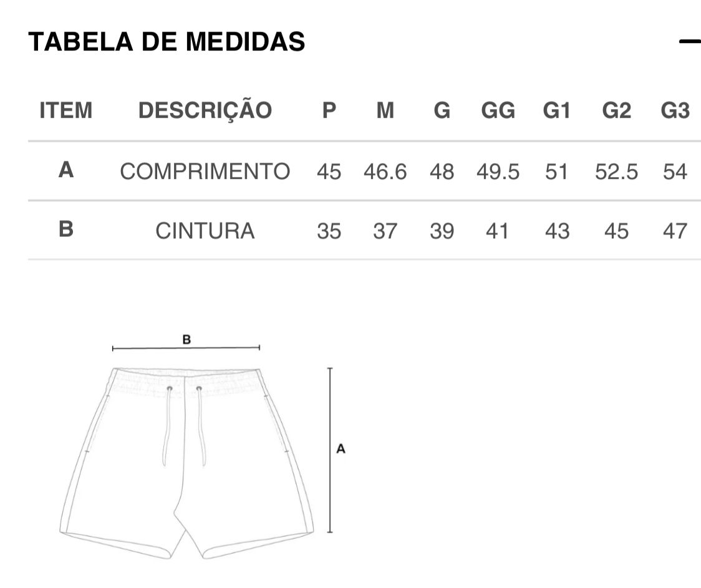This screenshot has width=701, height=588.
Task: Click the Tabela de Medidas heading
Action: (167, 42)
